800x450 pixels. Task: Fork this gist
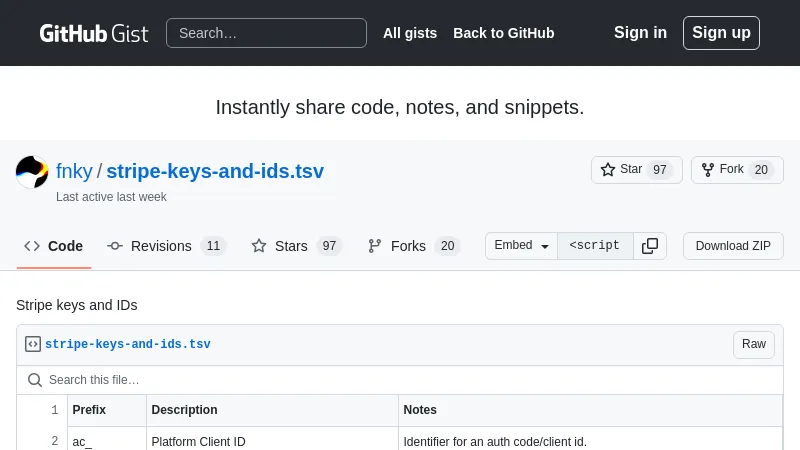click(736, 170)
